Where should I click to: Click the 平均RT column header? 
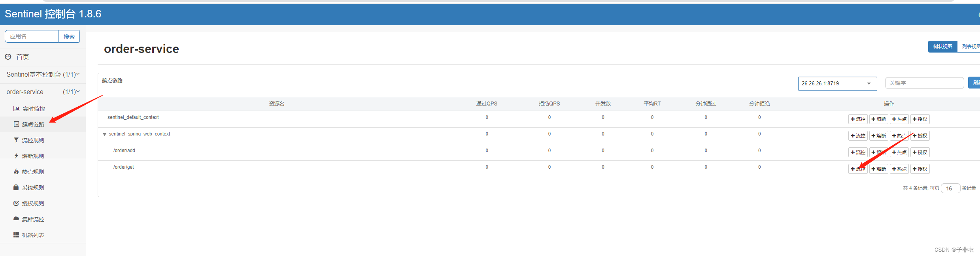[652, 104]
